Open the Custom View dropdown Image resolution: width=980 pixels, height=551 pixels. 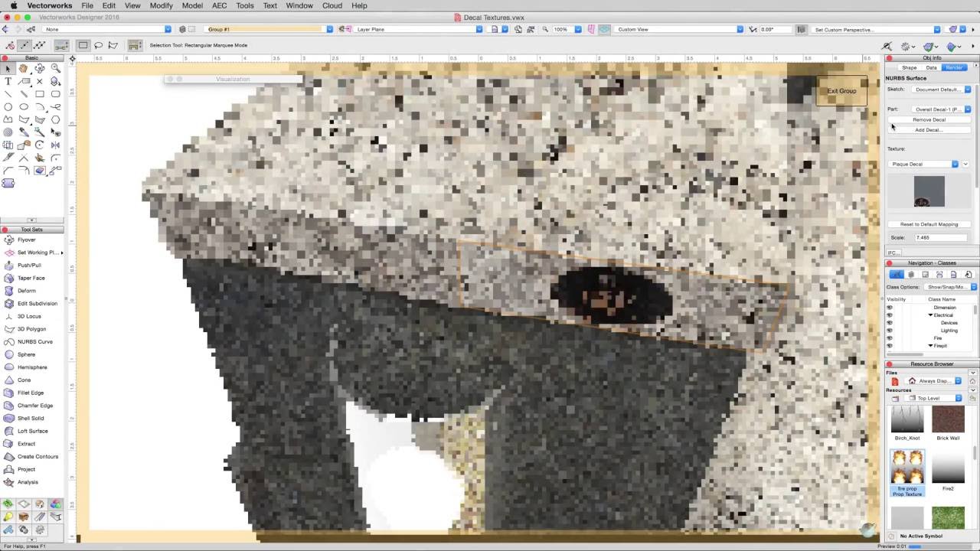[678, 29]
